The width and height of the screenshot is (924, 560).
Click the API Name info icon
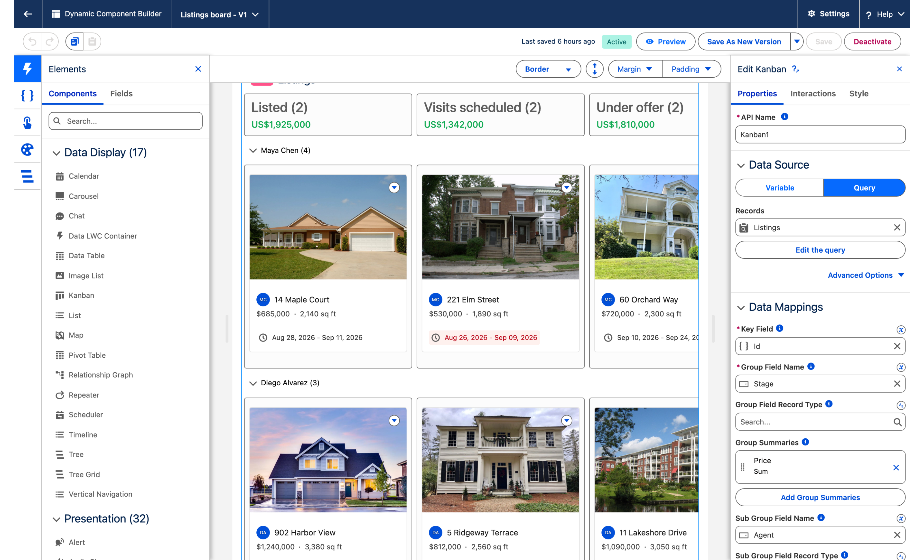(x=784, y=117)
